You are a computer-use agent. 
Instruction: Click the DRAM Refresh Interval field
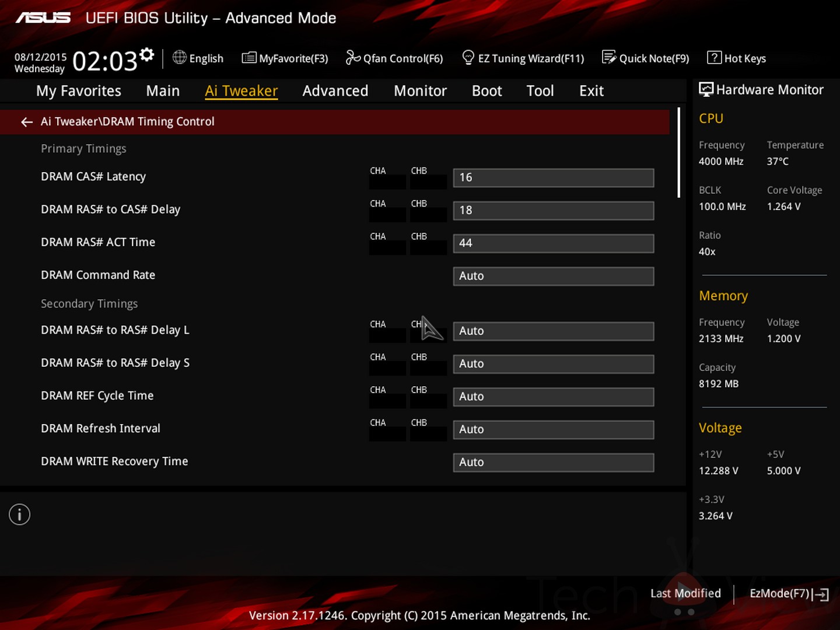coord(554,429)
